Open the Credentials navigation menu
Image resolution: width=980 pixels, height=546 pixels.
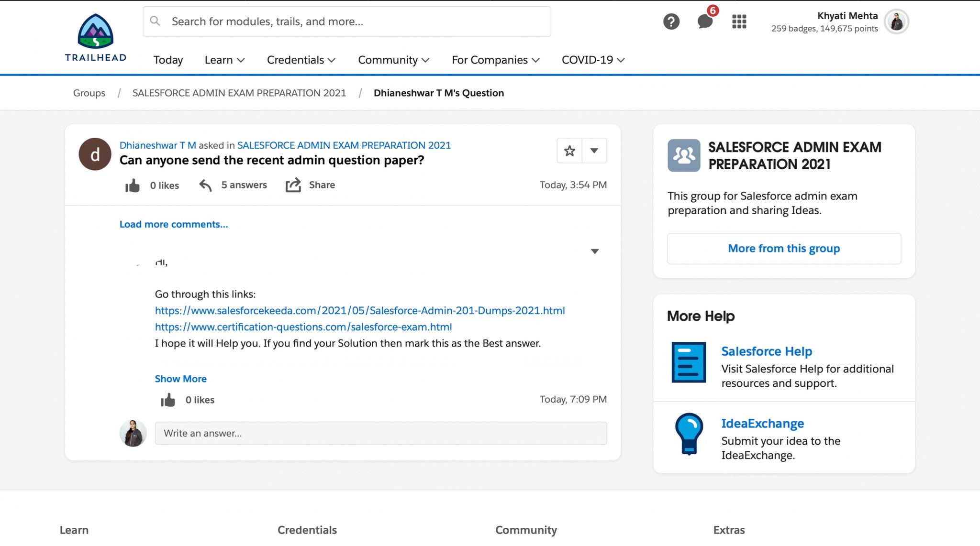(301, 60)
